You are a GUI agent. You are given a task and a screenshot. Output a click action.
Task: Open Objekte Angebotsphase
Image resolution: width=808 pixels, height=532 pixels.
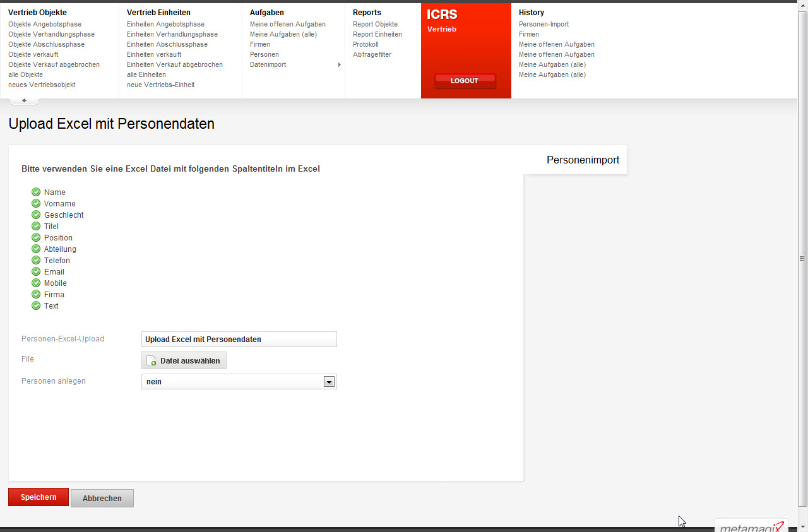(45, 24)
